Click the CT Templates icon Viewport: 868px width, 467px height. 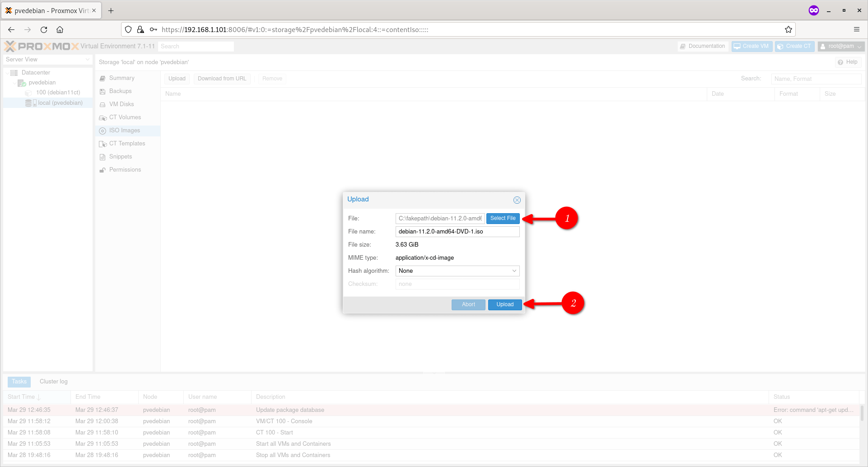(103, 144)
